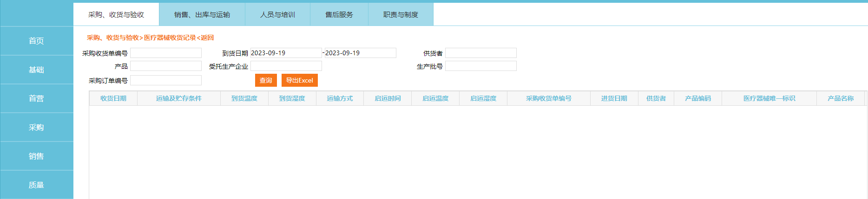
Task: Click the 采购收货单编号 column header
Action: (x=549, y=98)
